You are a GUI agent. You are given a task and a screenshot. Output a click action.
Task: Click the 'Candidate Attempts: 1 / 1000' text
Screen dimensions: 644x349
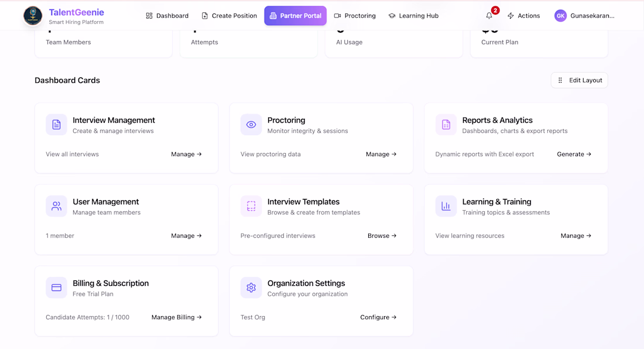pyautogui.click(x=87, y=317)
